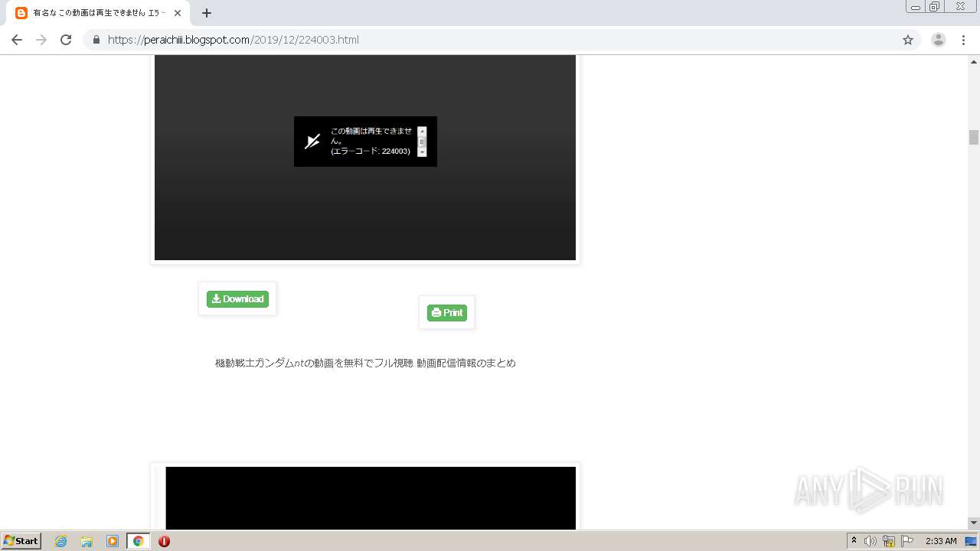Click the page vertical scrollbar thumb
Viewport: 980px width, 551px height.
pyautogui.click(x=974, y=138)
